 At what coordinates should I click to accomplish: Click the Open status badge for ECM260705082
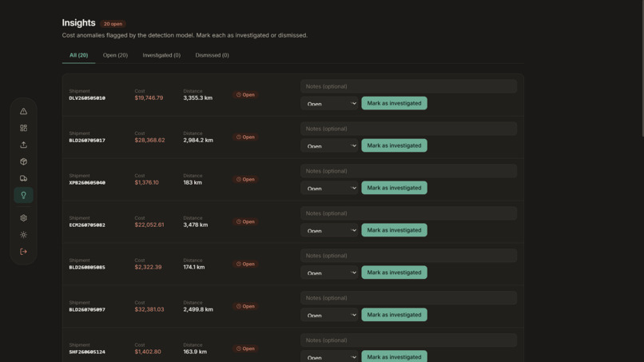click(x=245, y=222)
